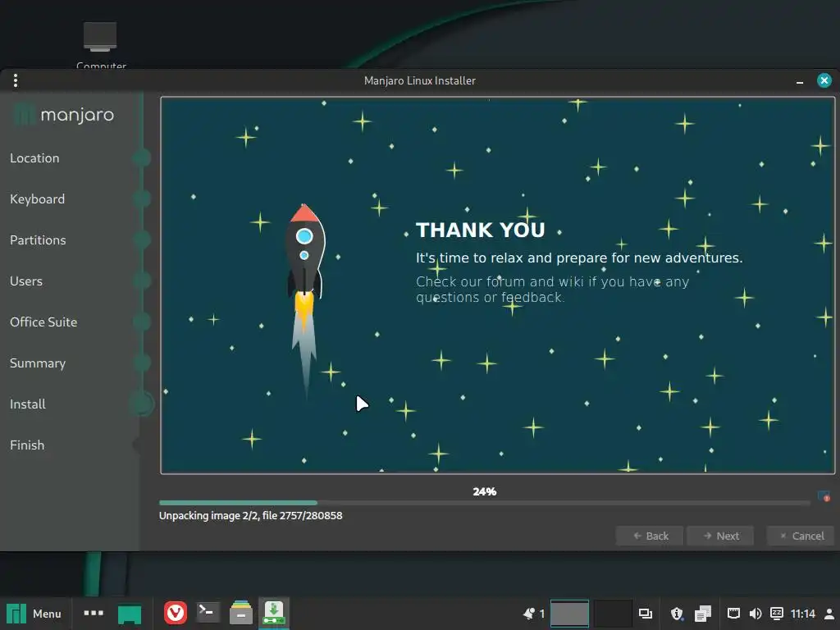The image size is (840, 630).
Task: Toggle the log icon beside progress bar
Action: [824, 496]
